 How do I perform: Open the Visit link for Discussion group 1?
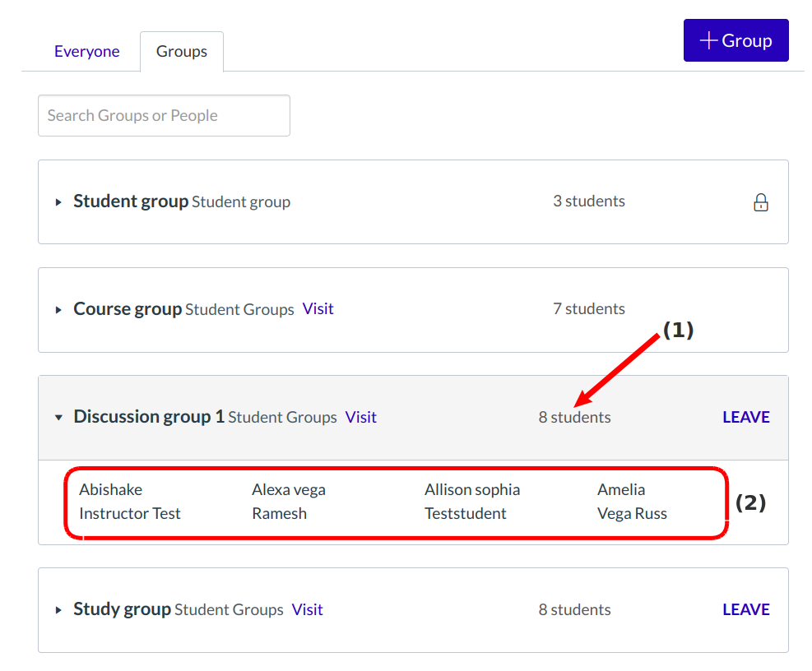click(x=360, y=417)
